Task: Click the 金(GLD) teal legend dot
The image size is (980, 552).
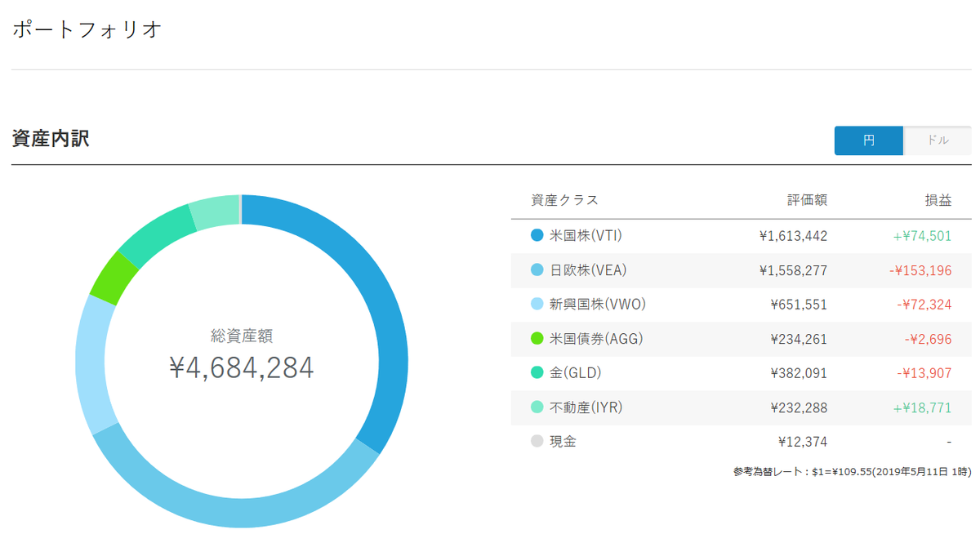Action: 537,372
